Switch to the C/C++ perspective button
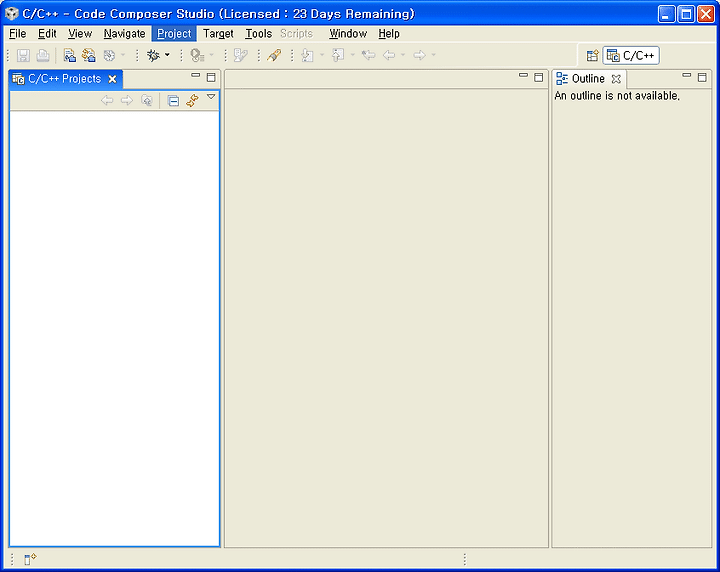The height and width of the screenshot is (572, 720). [x=631, y=56]
